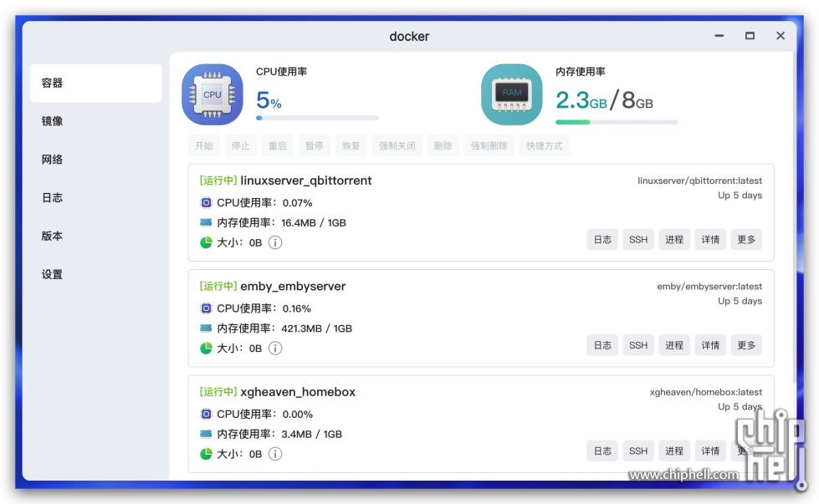Viewport: 819px width, 504px height.
Task: Click the 421.3MB / 1GB memory value
Action: click(x=316, y=328)
